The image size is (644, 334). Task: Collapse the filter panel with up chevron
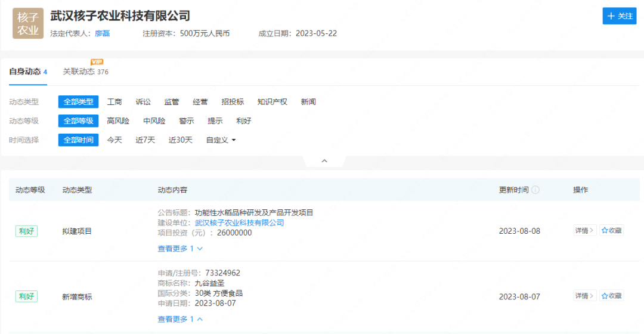[324, 161]
